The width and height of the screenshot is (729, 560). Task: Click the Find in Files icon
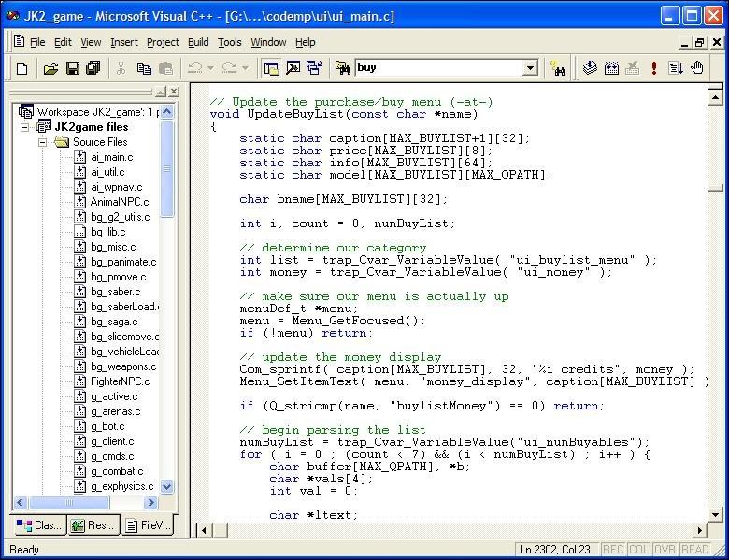[x=342, y=68]
